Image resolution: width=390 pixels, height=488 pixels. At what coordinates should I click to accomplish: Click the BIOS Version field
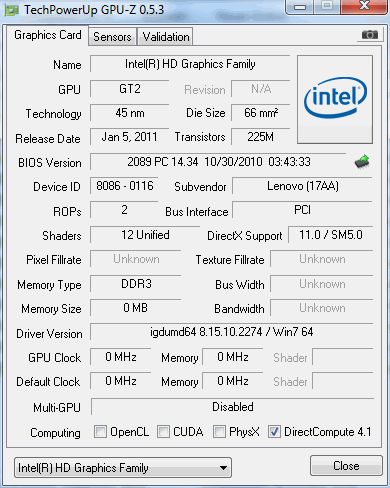click(218, 162)
